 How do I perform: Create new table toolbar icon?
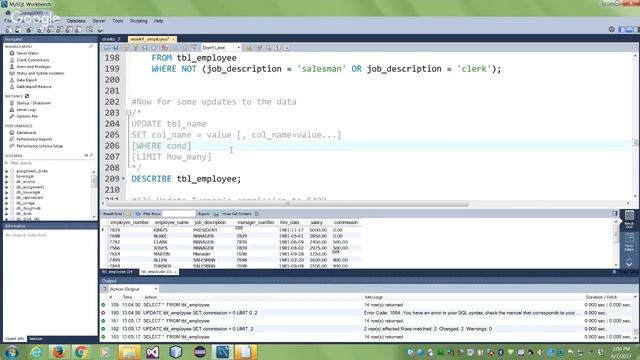(50, 30)
